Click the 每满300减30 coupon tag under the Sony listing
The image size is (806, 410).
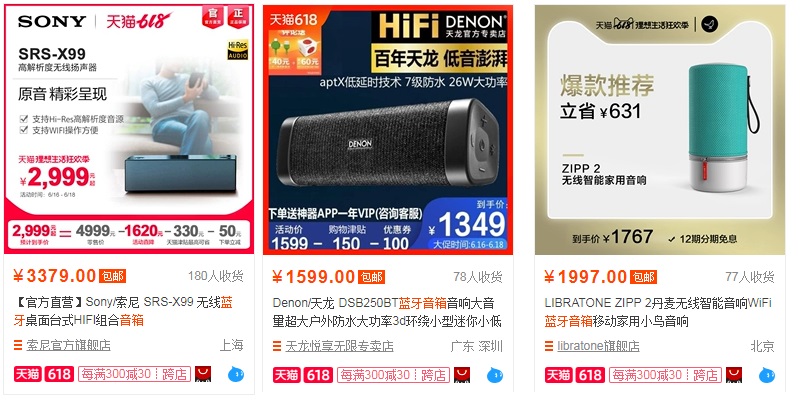click(135, 374)
